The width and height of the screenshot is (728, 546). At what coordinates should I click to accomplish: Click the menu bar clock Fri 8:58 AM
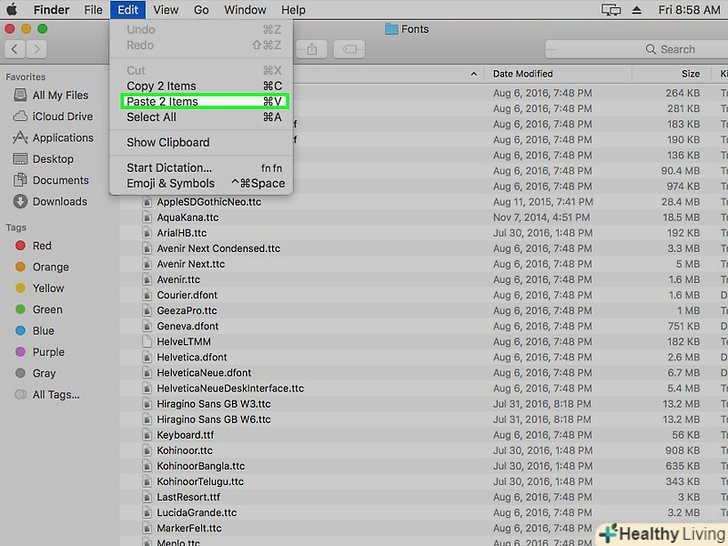click(x=689, y=10)
